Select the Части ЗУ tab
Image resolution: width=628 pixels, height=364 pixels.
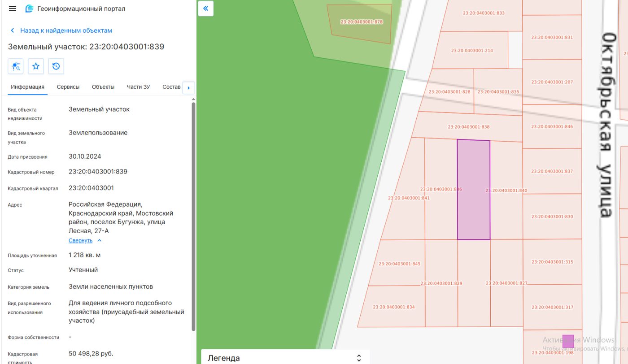[138, 87]
